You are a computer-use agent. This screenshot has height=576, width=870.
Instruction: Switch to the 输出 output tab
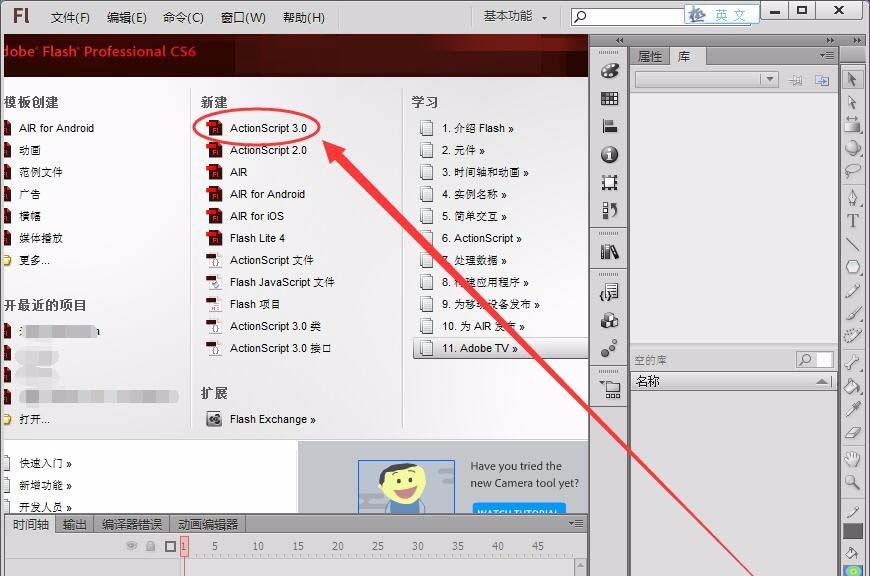74,524
